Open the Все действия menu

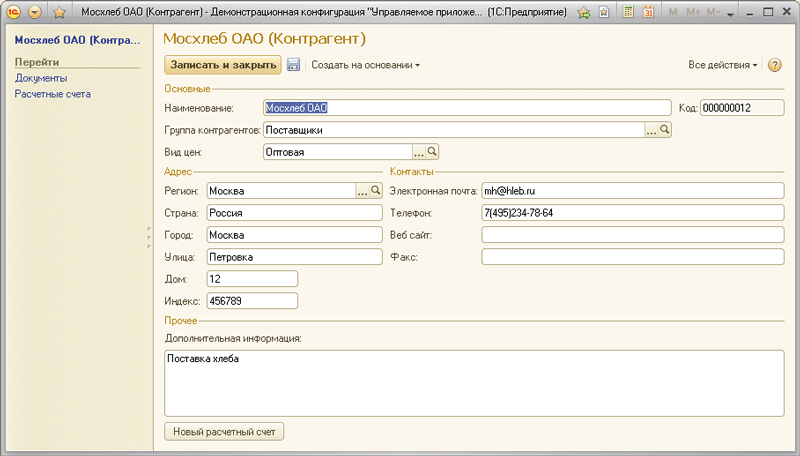click(722, 65)
